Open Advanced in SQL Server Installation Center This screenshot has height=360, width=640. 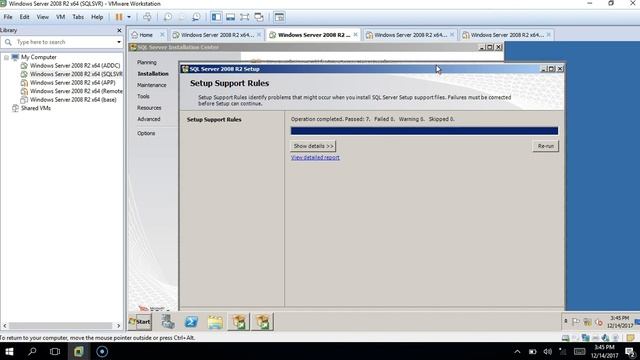click(149, 120)
